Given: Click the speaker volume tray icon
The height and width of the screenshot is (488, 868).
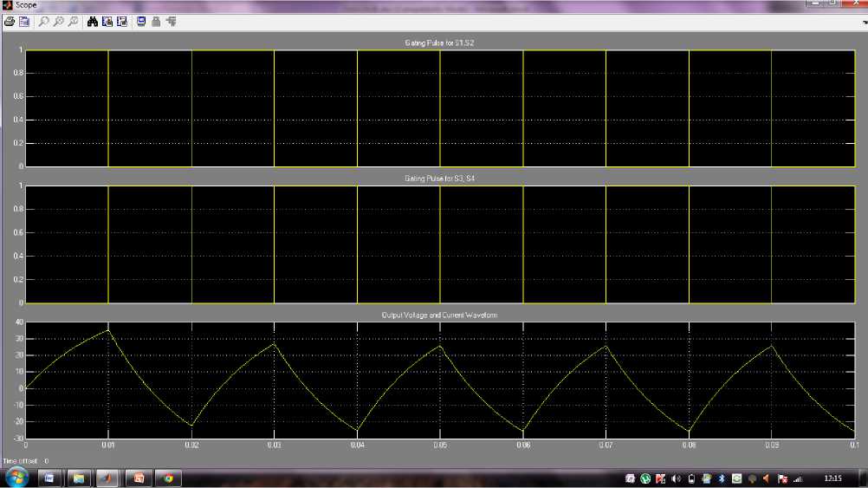Looking at the screenshot, I should (677, 478).
